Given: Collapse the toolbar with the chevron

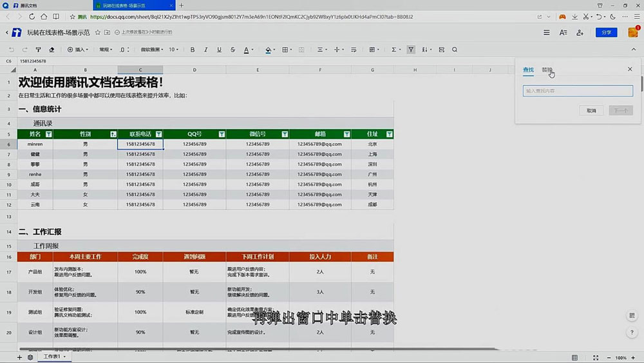Looking at the screenshot, I should tap(633, 50).
